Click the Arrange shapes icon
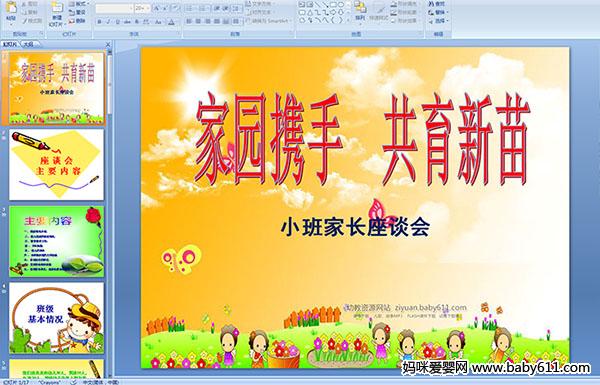The width and height of the screenshot is (600, 385). tap(360, 11)
